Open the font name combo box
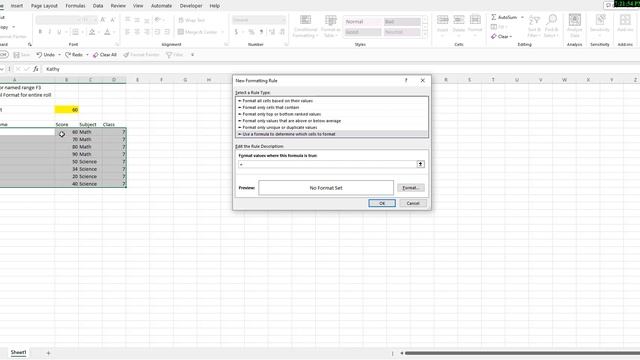 (x=58, y=20)
